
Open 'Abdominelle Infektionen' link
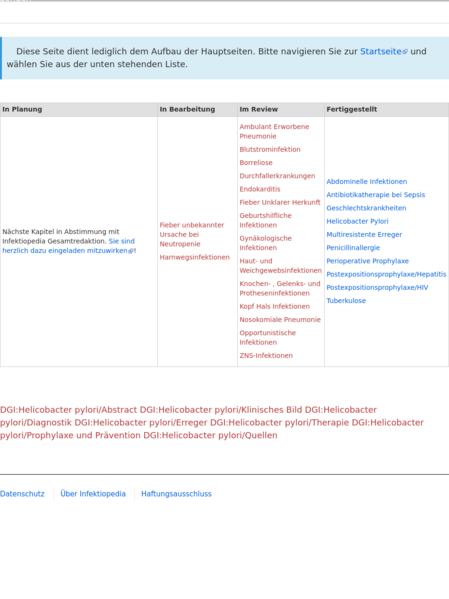pyautogui.click(x=366, y=181)
